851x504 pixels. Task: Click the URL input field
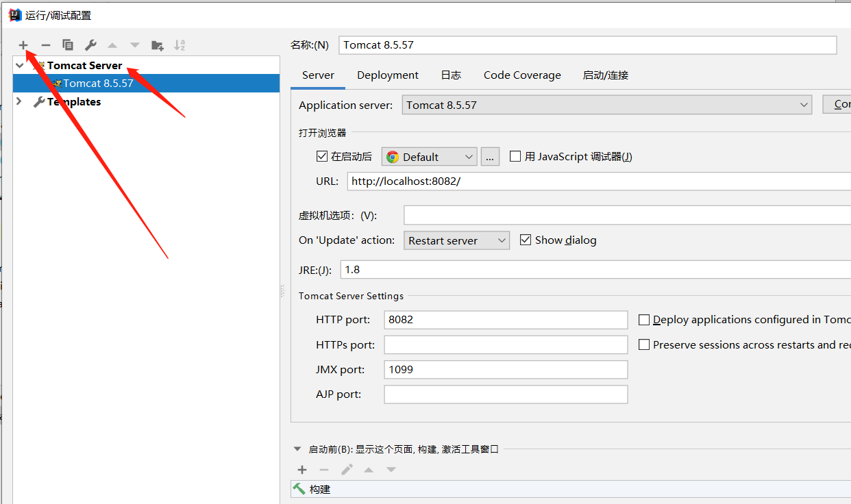pyautogui.click(x=599, y=181)
